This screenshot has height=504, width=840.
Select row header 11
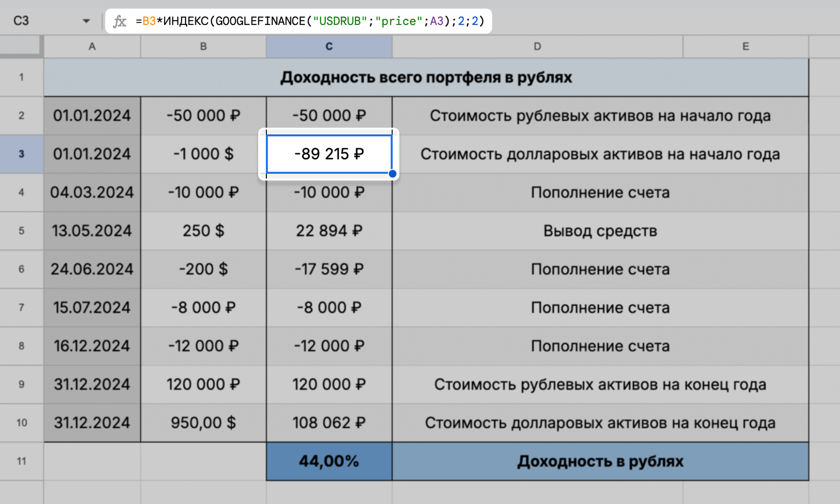[x=22, y=461]
